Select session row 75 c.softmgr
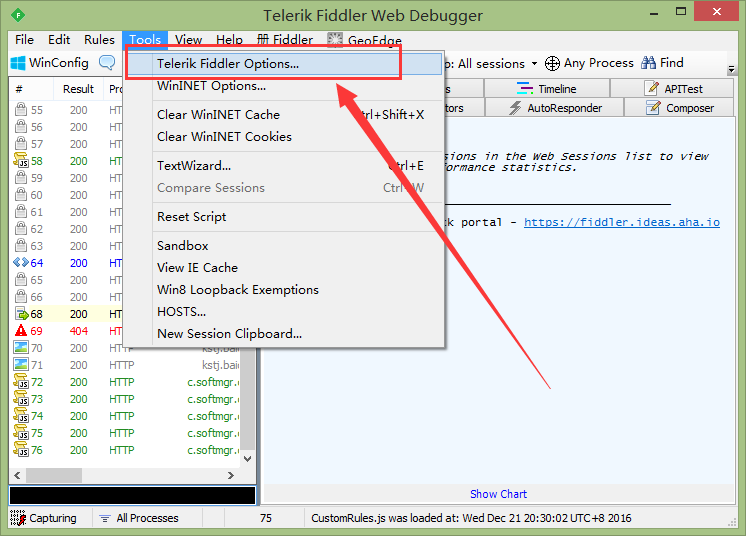Viewport: 746px width, 536px height. click(x=126, y=433)
